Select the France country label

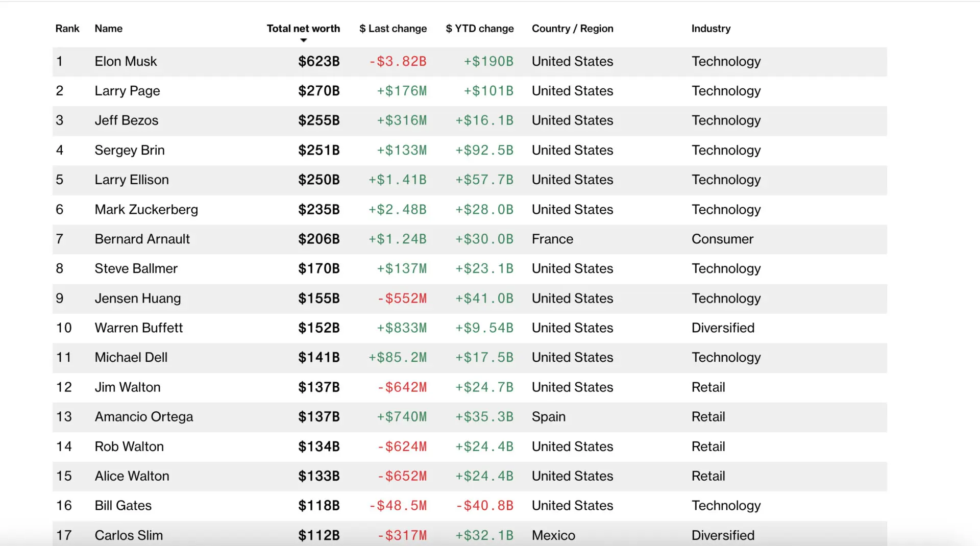tap(552, 239)
